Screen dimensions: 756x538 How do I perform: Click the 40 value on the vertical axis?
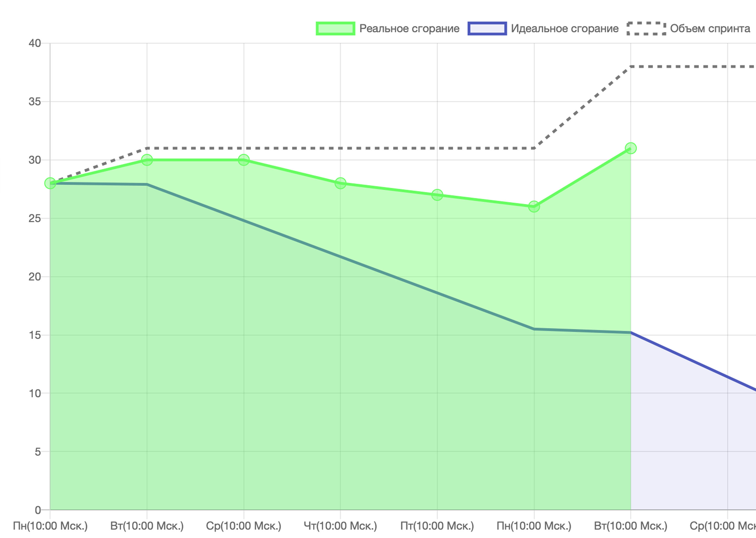pyautogui.click(x=35, y=43)
